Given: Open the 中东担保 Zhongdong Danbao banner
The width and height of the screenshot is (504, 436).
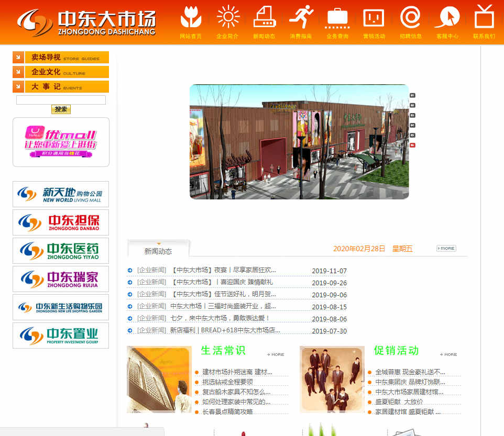Looking at the screenshot, I should (61, 222).
